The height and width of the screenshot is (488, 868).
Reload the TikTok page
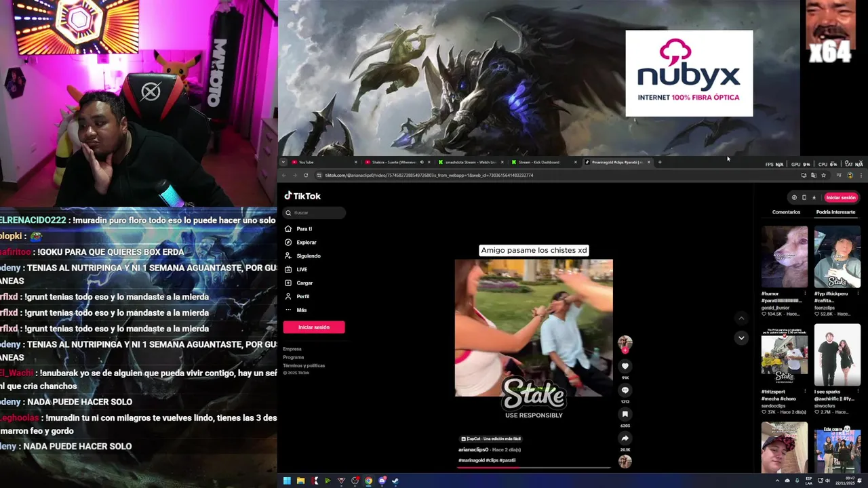click(306, 175)
